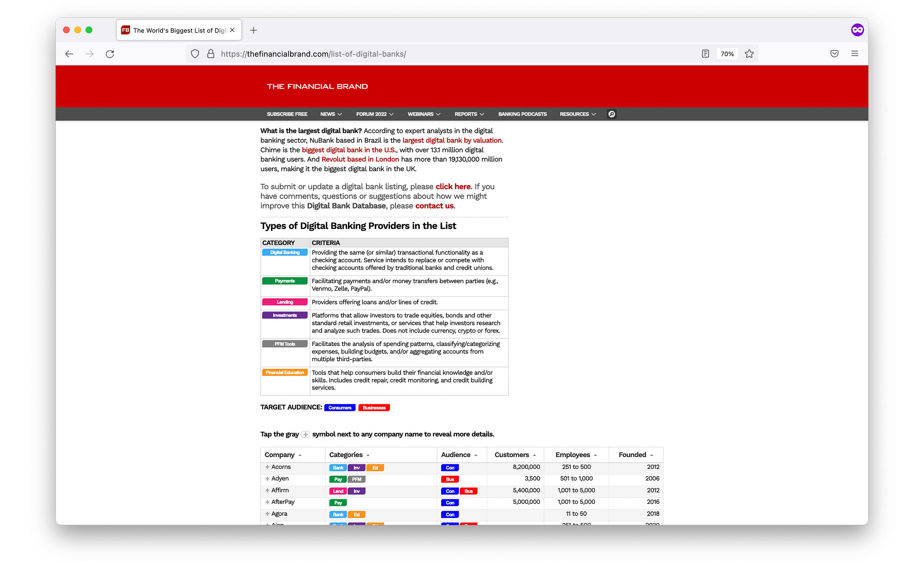Screen dimensions: 924x562
Task: Open the REPORTS menu
Action: point(469,114)
